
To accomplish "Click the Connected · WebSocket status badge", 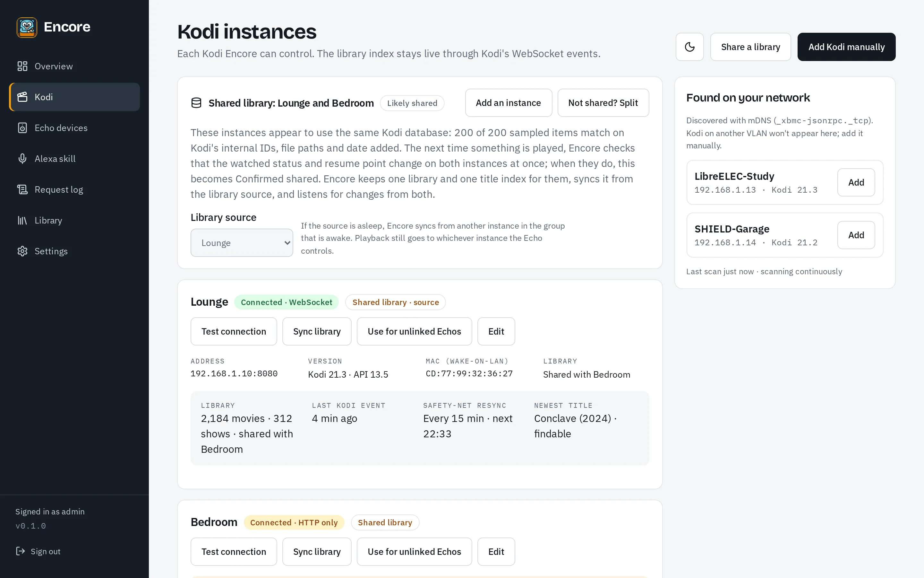I will tap(287, 302).
